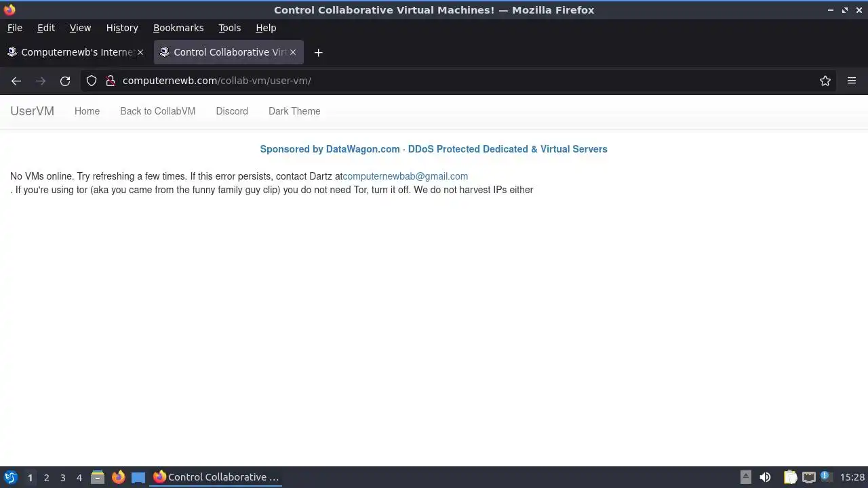Click the removable media eject tray icon

coord(745,477)
